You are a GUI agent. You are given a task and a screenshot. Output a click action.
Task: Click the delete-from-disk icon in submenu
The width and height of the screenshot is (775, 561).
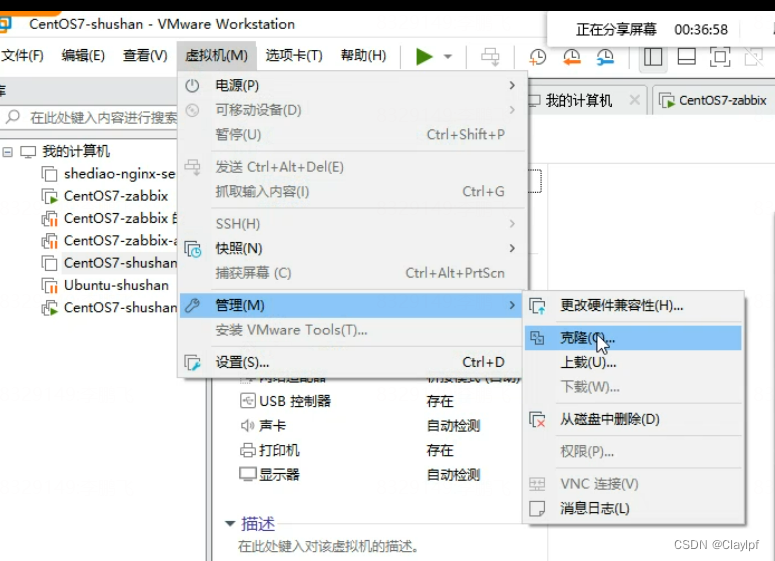coord(537,420)
